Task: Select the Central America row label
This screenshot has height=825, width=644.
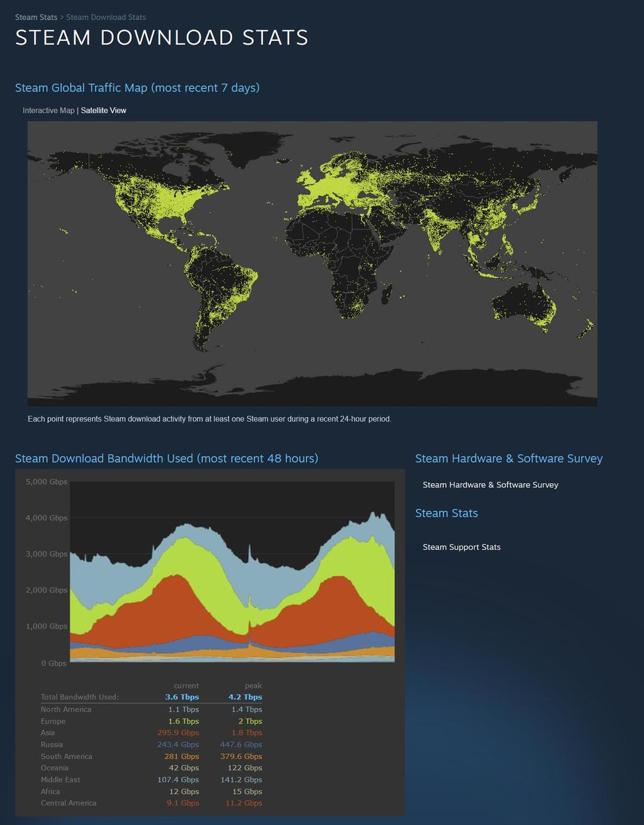Action: pos(69,803)
